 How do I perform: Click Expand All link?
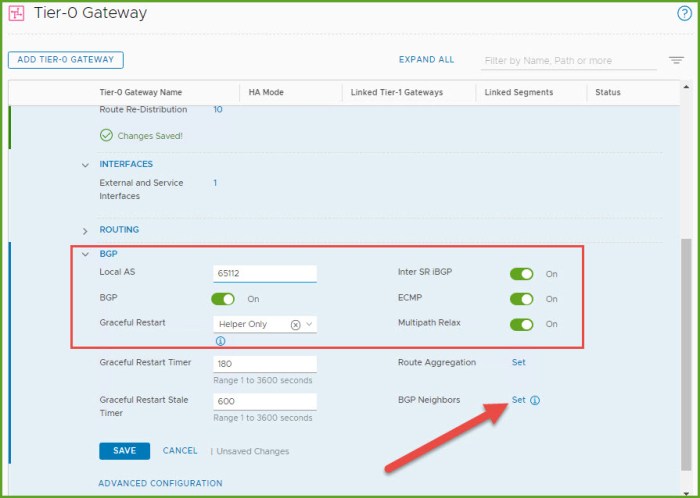[x=426, y=60]
